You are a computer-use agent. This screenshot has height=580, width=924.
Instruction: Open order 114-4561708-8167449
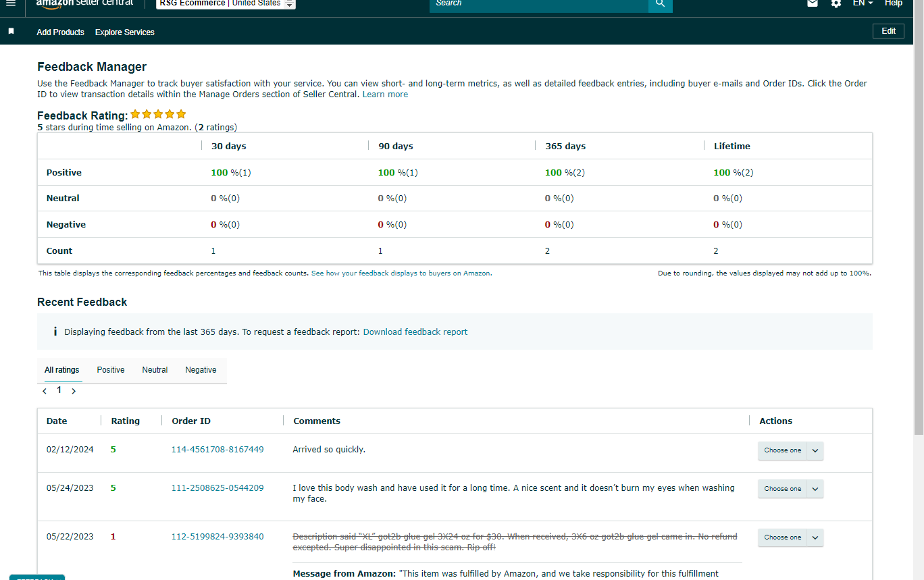tap(217, 450)
